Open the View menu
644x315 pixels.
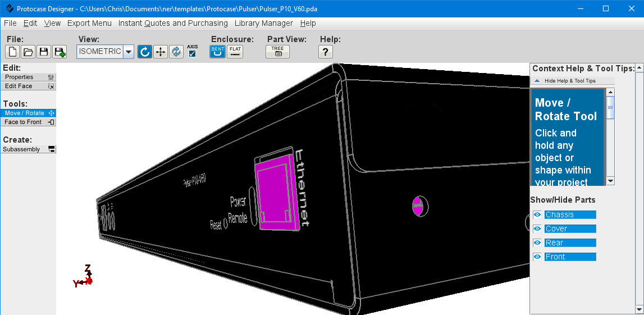(53, 23)
